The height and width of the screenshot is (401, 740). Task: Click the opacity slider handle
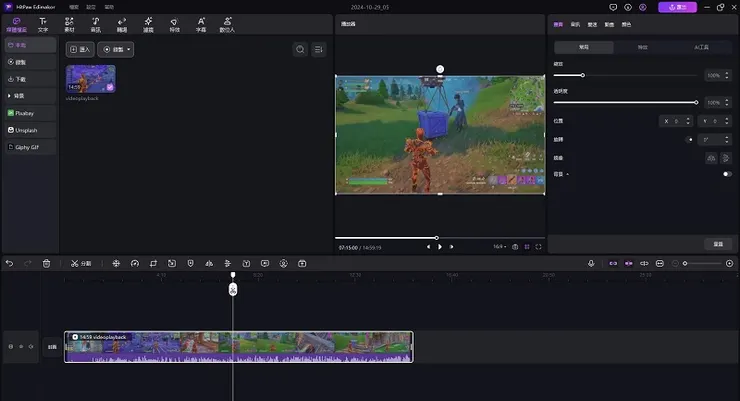[x=696, y=102]
